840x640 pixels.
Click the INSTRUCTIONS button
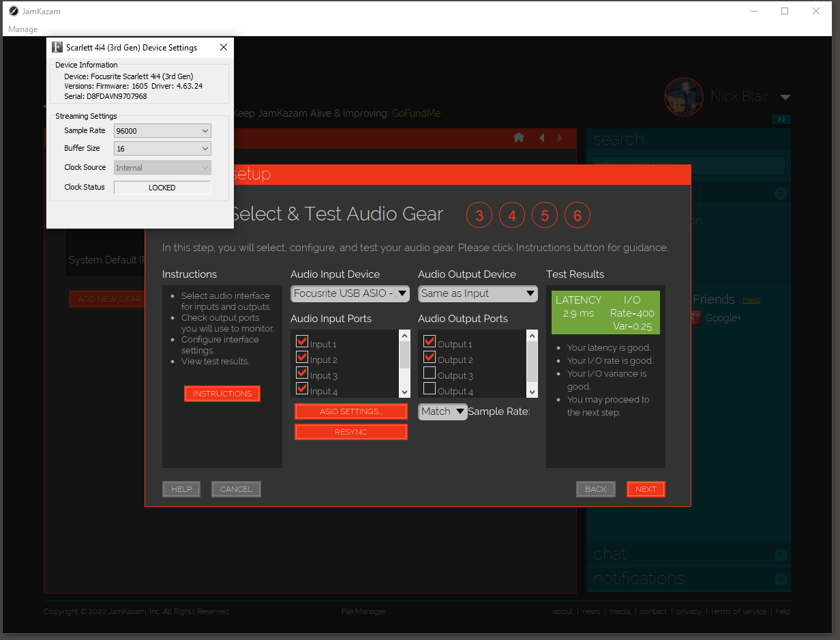[x=222, y=394]
